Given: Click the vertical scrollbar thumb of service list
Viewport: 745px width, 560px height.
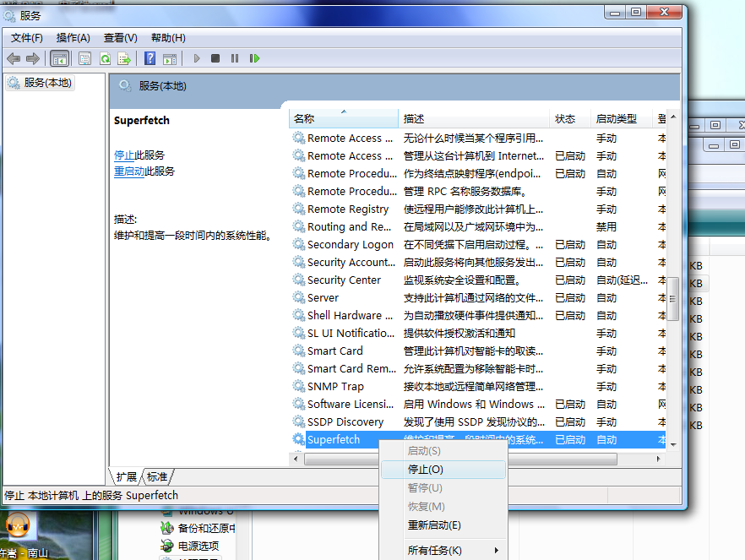Looking at the screenshot, I should coord(672,299).
